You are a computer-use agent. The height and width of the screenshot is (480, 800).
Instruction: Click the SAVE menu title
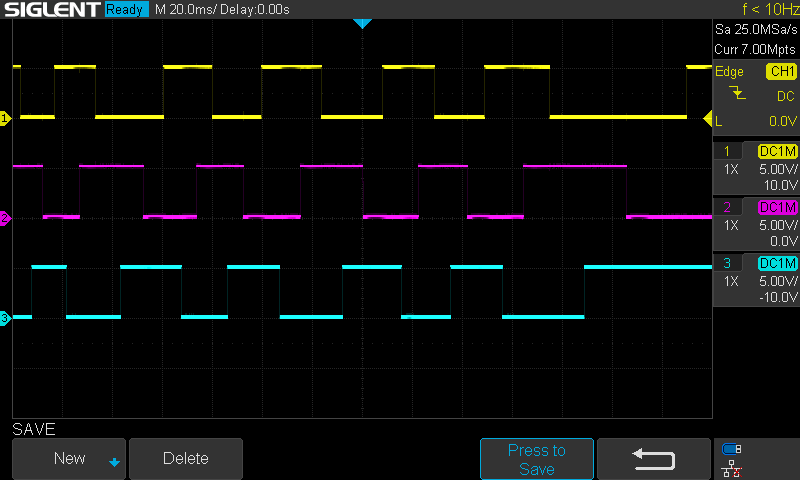pos(34,430)
